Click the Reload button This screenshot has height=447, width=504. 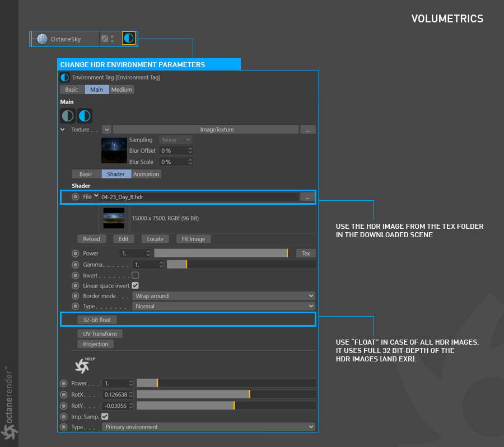pos(91,239)
